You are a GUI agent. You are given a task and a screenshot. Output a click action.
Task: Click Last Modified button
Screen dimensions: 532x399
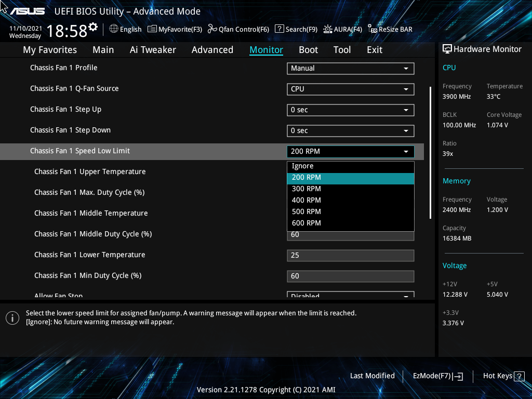pos(372,376)
